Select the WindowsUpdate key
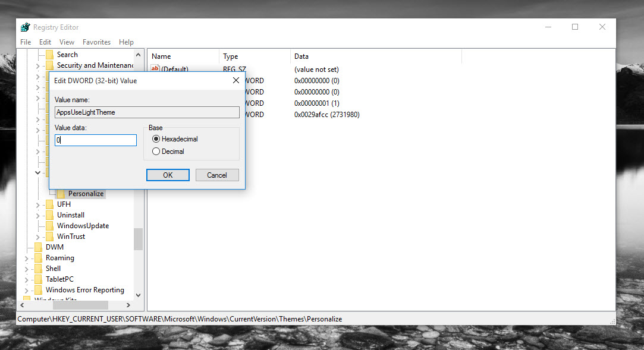This screenshot has width=644, height=350. [x=83, y=226]
